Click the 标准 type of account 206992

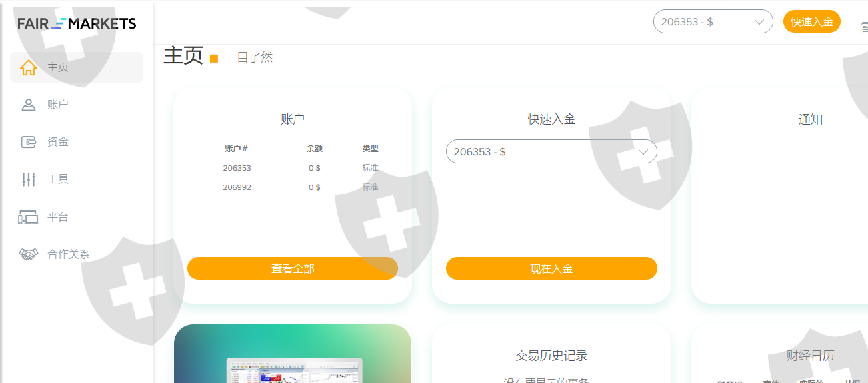coord(371,187)
